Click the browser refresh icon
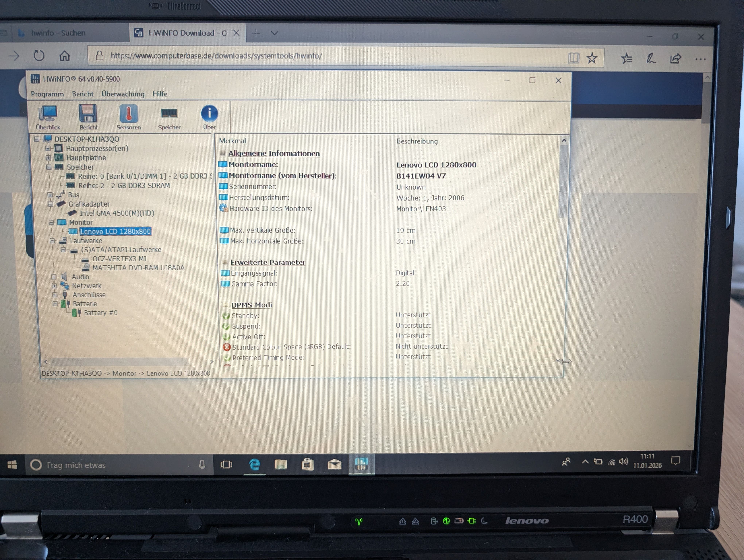744x560 pixels. click(39, 55)
